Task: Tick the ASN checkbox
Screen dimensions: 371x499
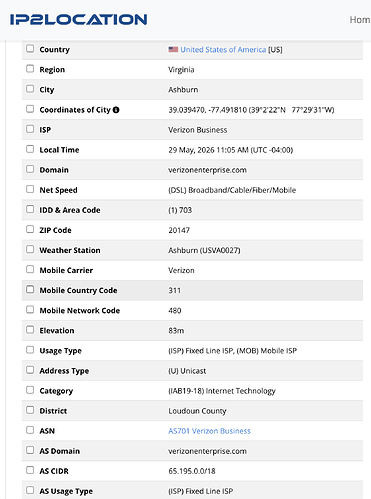Action: [x=30, y=430]
